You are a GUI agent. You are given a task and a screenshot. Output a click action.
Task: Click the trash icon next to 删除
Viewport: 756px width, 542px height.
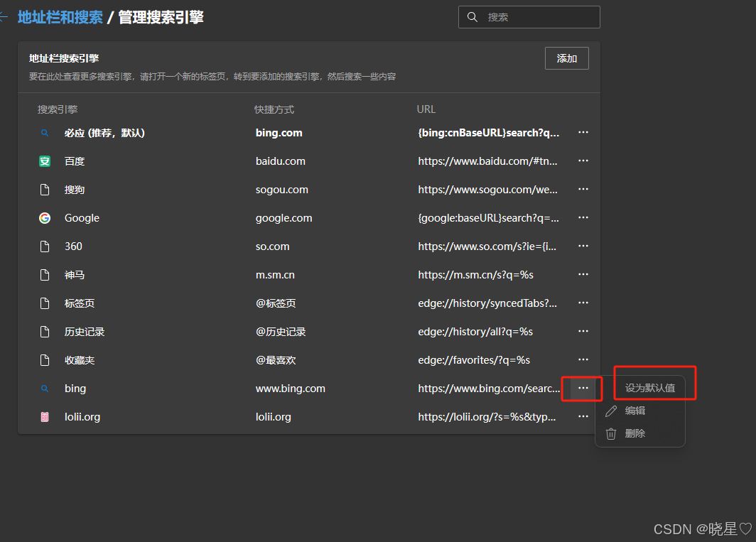(x=611, y=433)
